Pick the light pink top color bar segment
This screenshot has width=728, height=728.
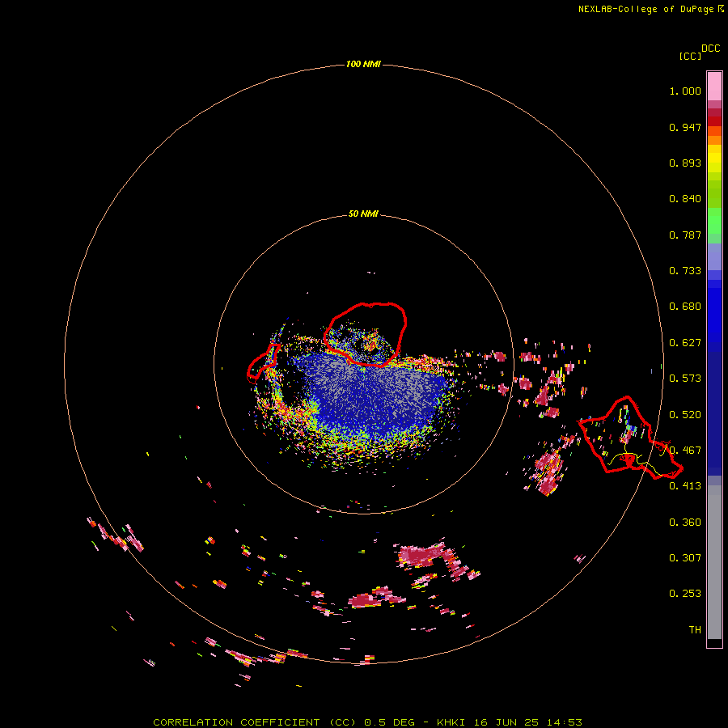pos(714,86)
